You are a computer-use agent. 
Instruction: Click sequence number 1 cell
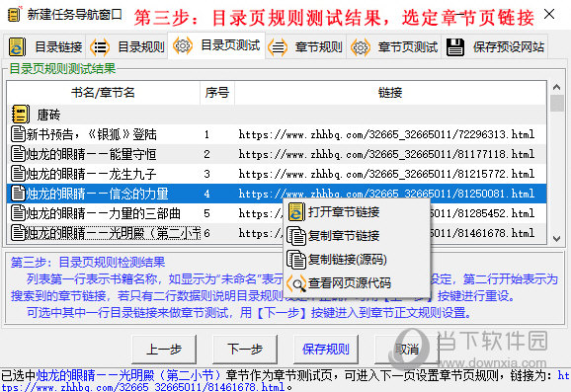tap(206, 134)
